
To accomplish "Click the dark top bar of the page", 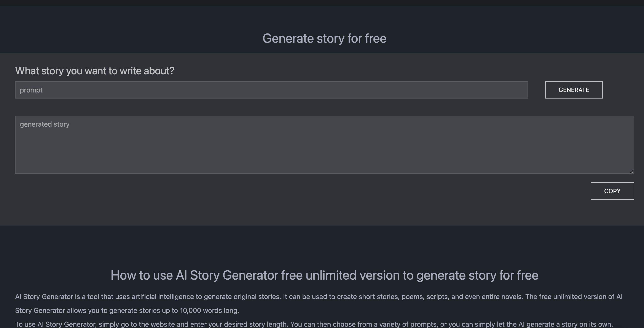I will coord(322,3).
